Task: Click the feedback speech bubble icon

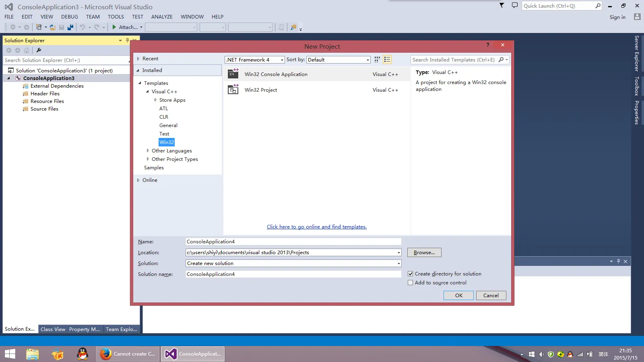Action: click(x=514, y=6)
